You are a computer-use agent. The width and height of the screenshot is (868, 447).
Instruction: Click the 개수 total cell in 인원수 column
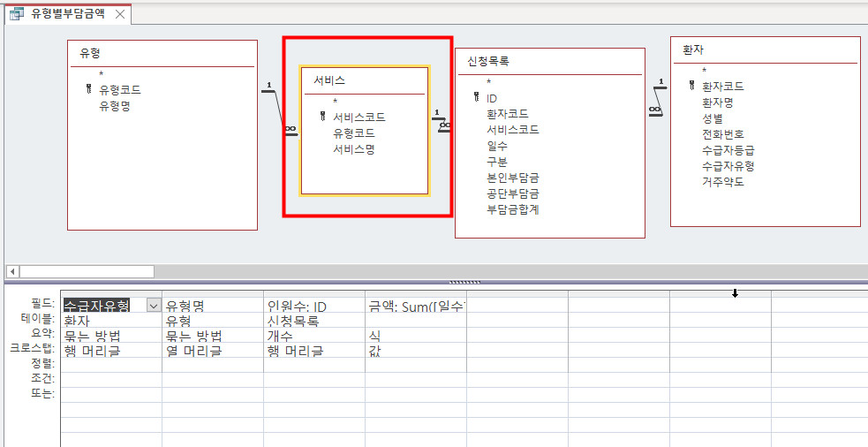pos(281,336)
